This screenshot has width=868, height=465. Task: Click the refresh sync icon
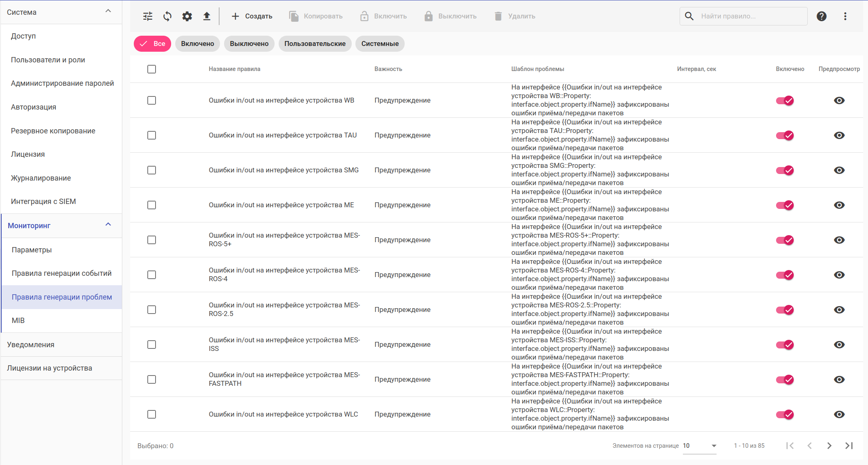click(167, 16)
